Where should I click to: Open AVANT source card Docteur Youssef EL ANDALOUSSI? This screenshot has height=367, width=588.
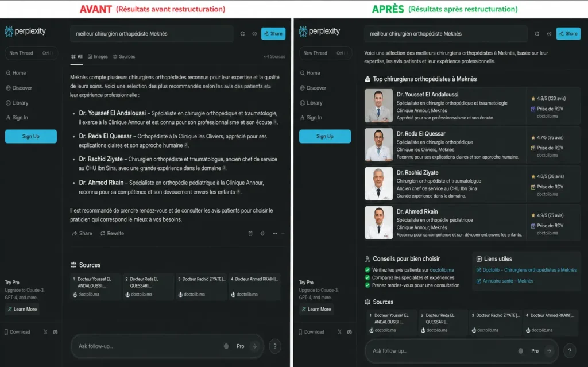(96, 287)
